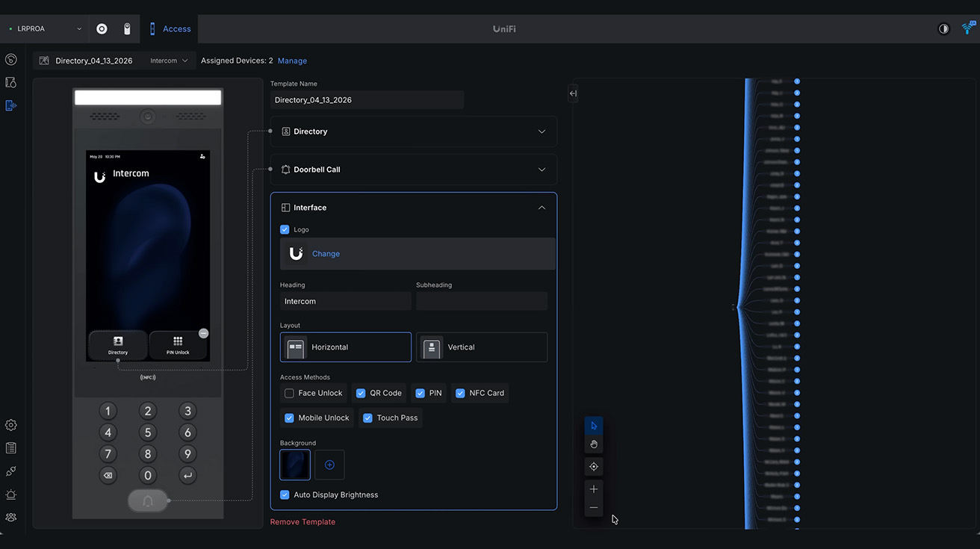Click the doorbell button on device preview

click(148, 500)
